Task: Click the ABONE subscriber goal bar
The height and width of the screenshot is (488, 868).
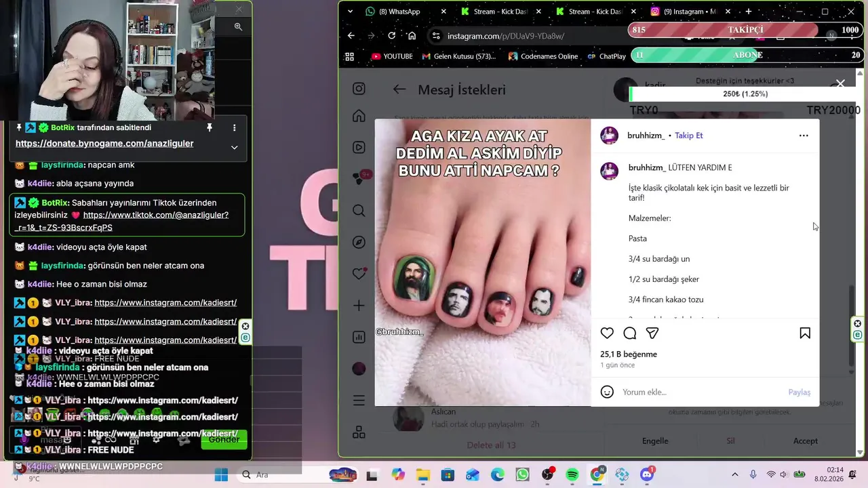Action: point(746,55)
